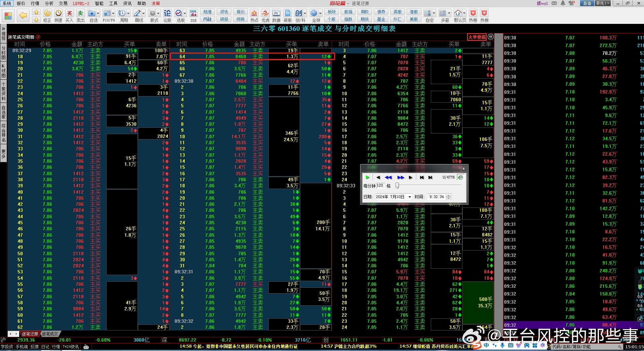Open the date dropdown showing 2024年7月10日
This screenshot has height=351, width=644.
[x=410, y=197]
